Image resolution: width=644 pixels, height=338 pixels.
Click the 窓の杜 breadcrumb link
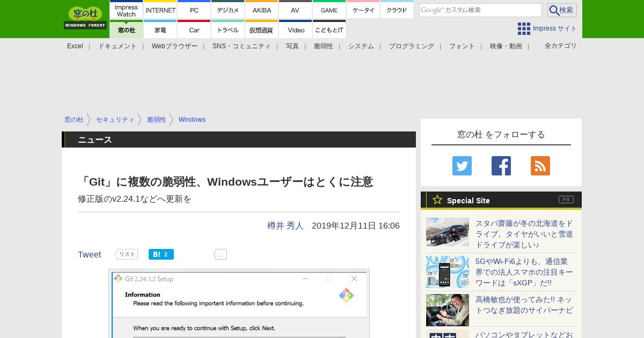pos(74,120)
